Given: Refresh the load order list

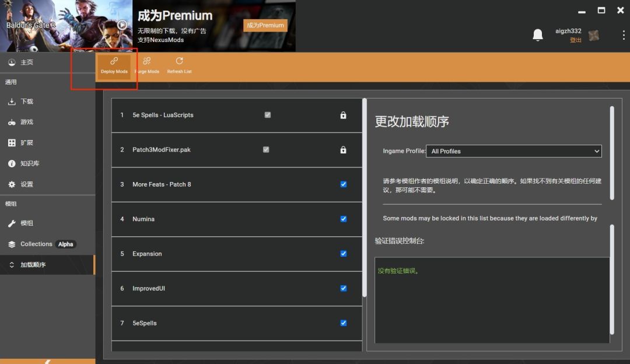Looking at the screenshot, I should [x=179, y=65].
